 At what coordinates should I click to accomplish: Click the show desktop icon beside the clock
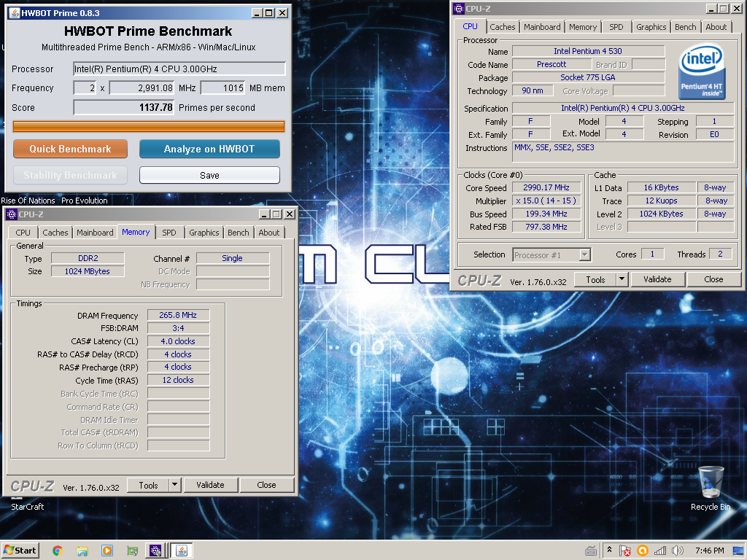point(739,551)
